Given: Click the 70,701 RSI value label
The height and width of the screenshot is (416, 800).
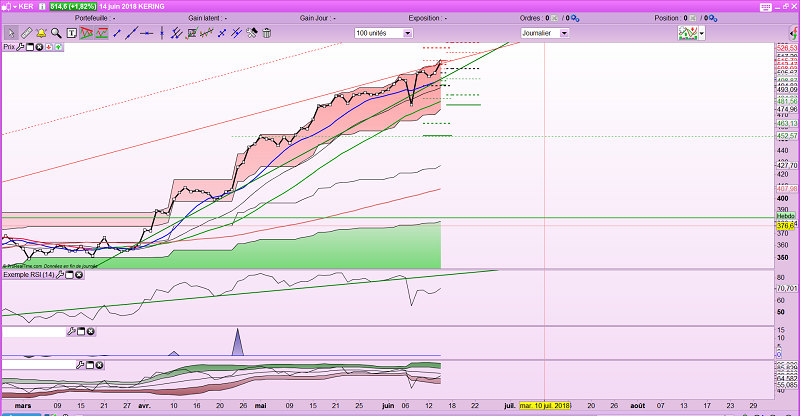Looking at the screenshot, I should click(x=787, y=288).
